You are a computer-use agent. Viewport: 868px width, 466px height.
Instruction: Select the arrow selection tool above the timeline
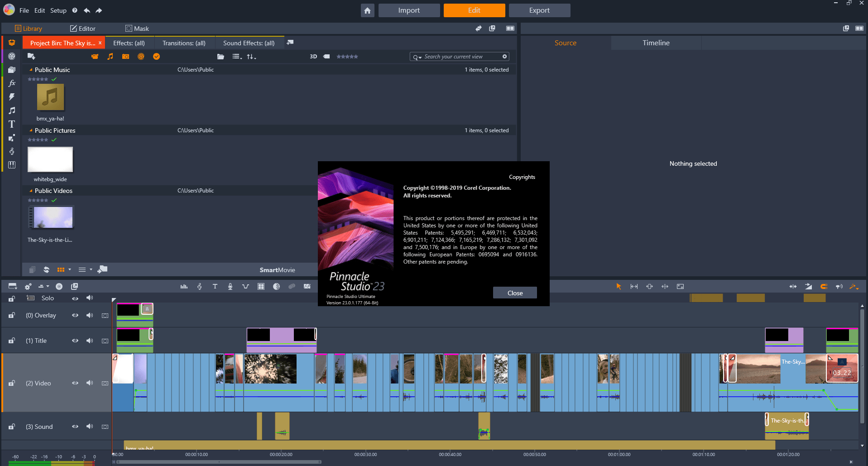point(619,286)
